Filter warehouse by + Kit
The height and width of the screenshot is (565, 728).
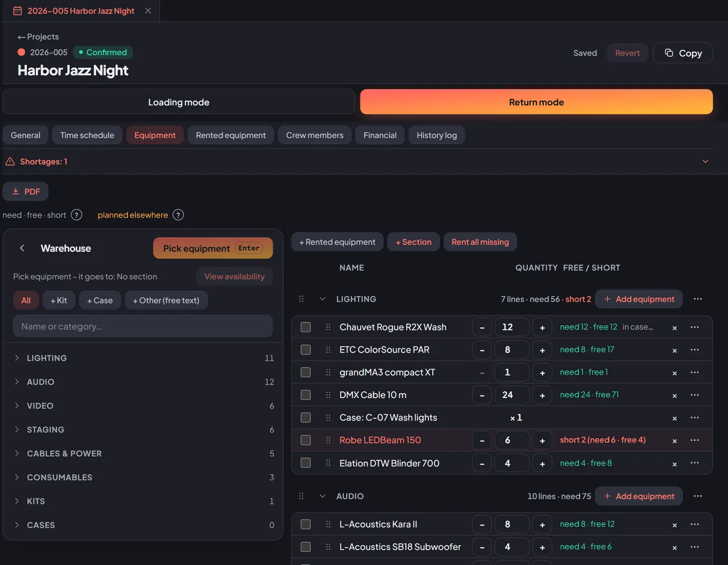click(59, 300)
